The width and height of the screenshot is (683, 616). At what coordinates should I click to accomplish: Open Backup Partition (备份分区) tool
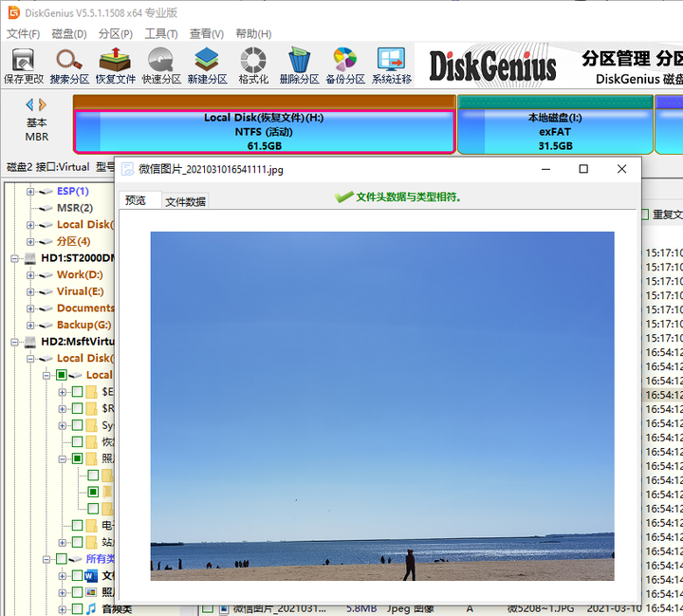tap(345, 65)
